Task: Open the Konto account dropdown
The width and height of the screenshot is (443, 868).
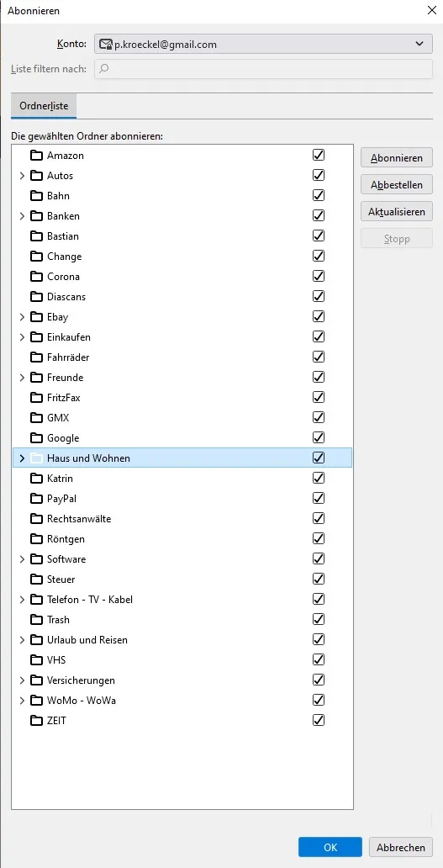Action: pos(263,44)
